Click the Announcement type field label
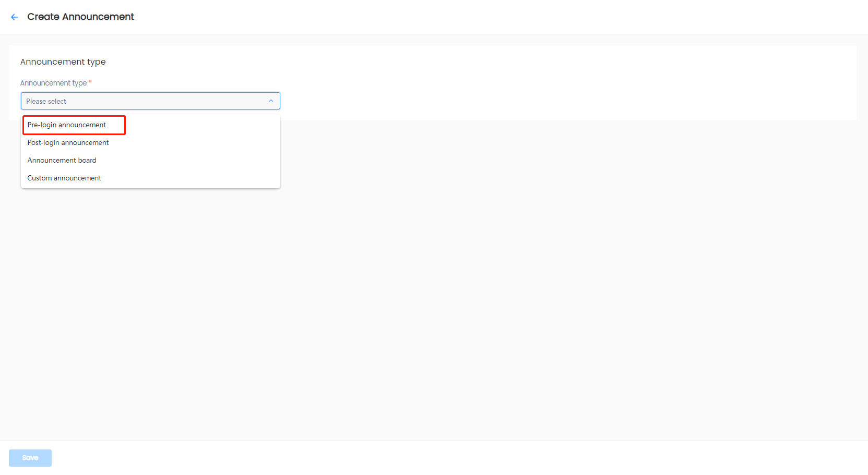 click(53, 83)
